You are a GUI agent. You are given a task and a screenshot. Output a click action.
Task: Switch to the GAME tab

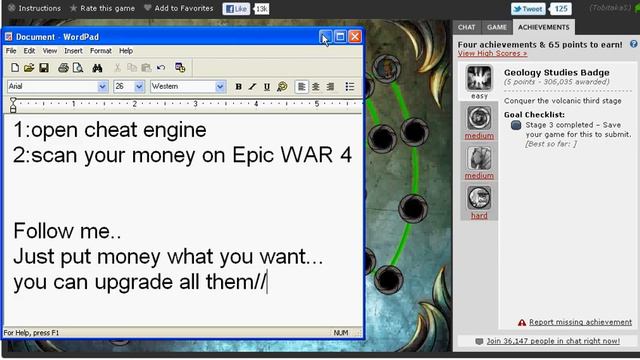[497, 27]
